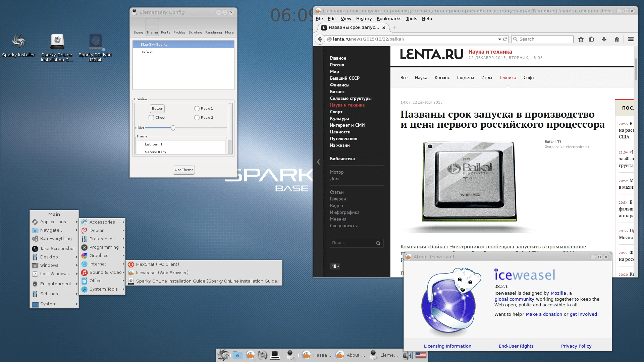Open Licensing Information link in About Iceweasel

point(447,346)
